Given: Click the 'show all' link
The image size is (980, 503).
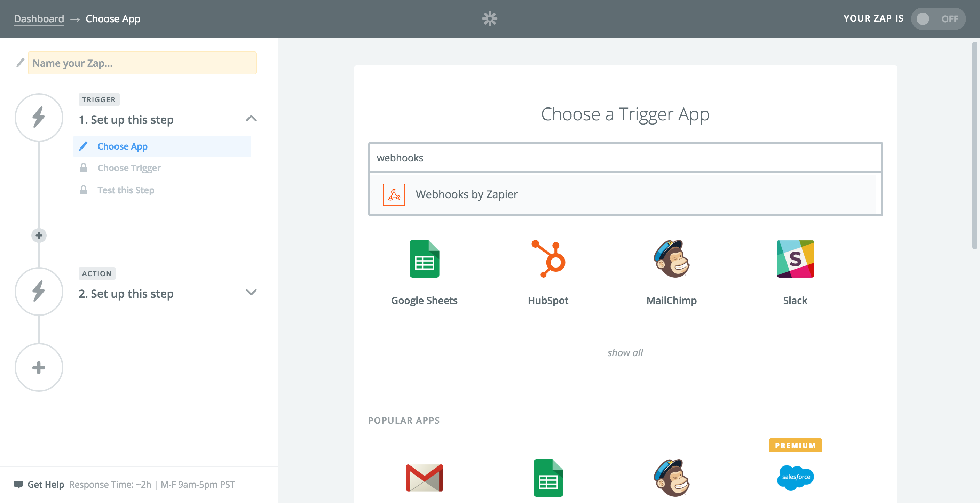Looking at the screenshot, I should click(x=625, y=352).
